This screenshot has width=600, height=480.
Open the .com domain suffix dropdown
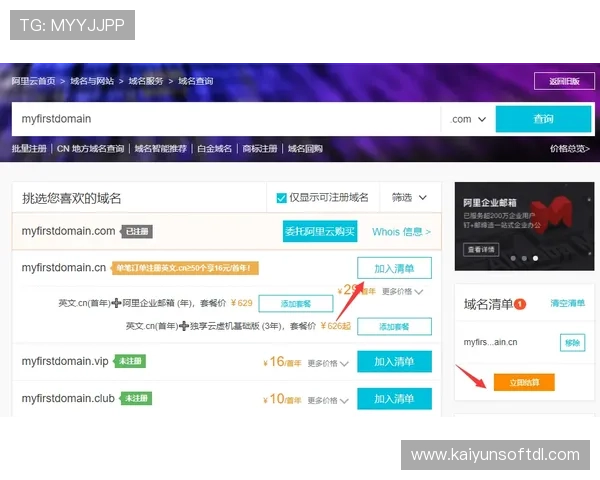pos(468,119)
